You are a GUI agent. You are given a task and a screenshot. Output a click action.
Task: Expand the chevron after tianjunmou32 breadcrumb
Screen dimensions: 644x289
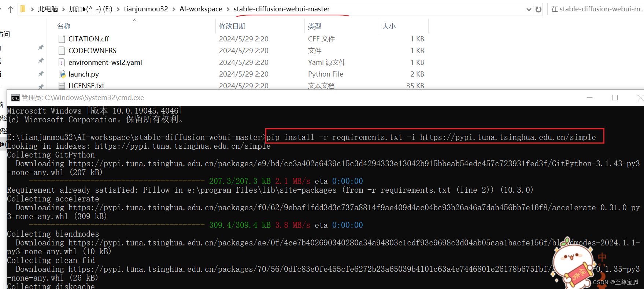(174, 9)
